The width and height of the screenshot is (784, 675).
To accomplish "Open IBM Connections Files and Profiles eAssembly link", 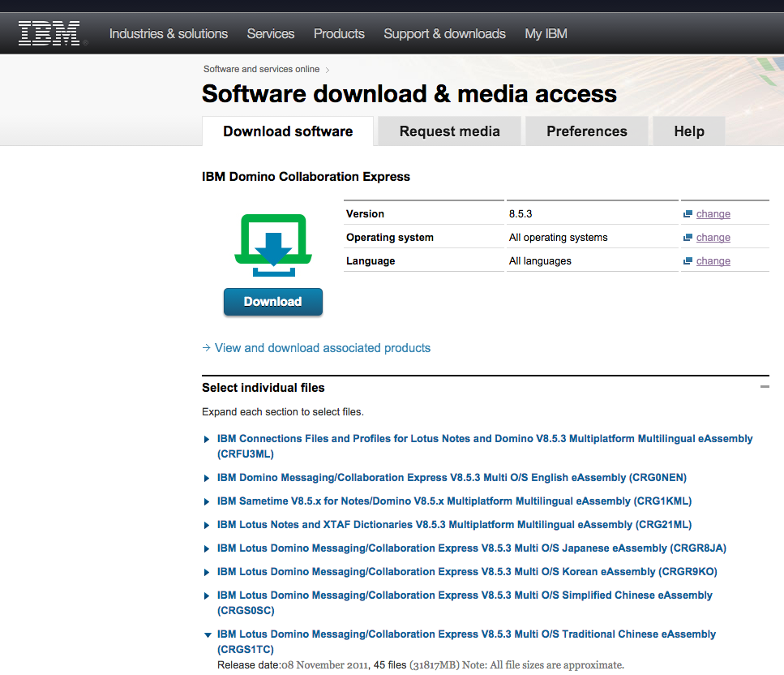I will pos(485,446).
